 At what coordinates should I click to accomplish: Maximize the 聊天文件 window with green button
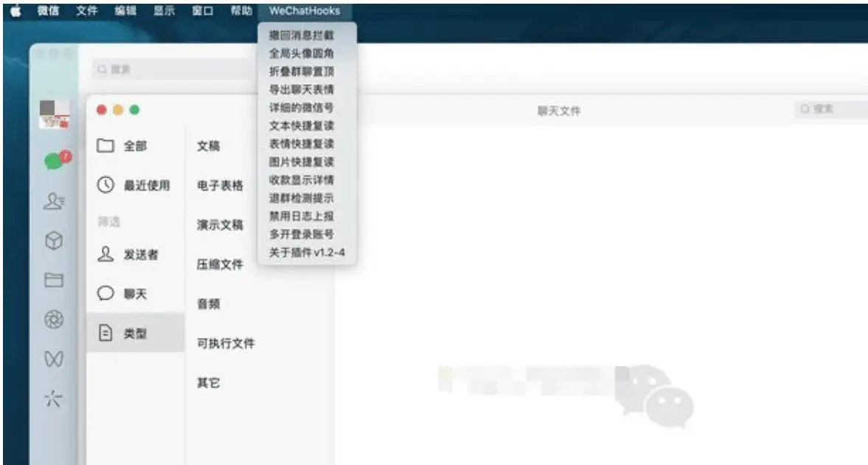[x=134, y=110]
